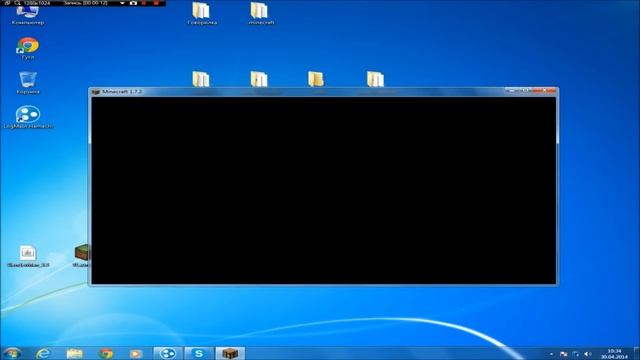The width and height of the screenshot is (640, 360).
Task: Click inside the black Minecraft game area
Action: (x=324, y=190)
